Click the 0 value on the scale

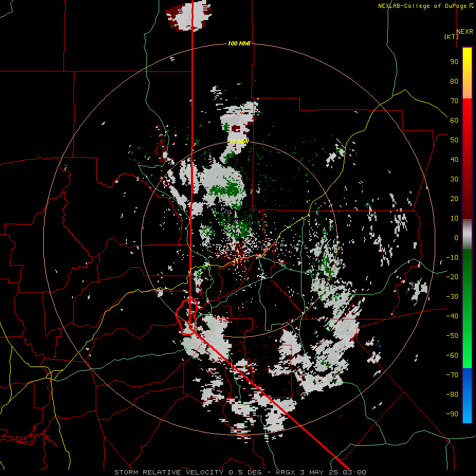(x=456, y=237)
